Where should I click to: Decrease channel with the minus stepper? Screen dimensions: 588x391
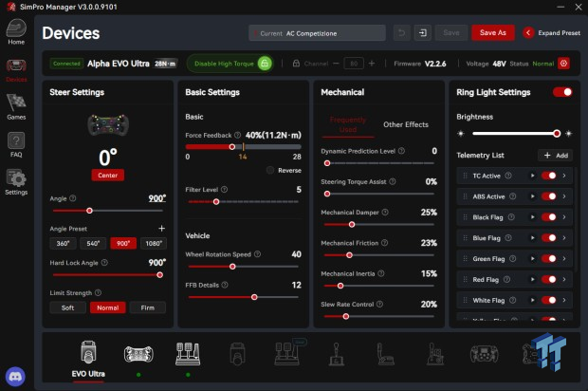[x=336, y=64]
